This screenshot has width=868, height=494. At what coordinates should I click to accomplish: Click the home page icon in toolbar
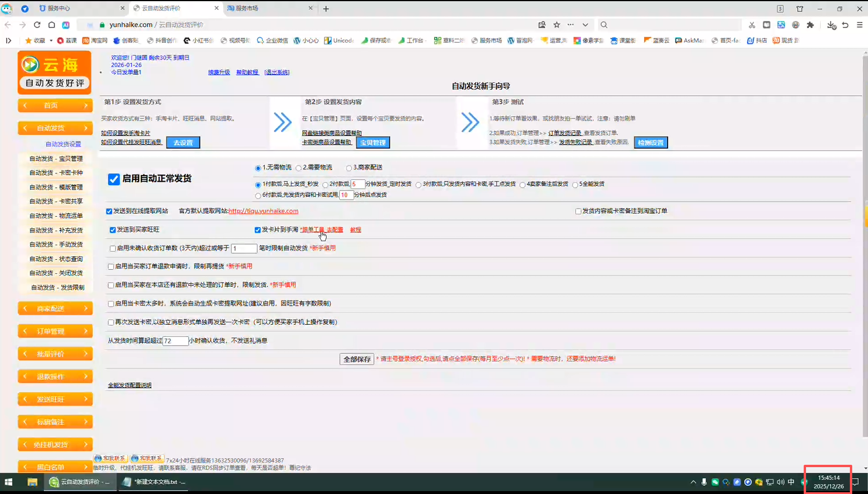point(51,25)
